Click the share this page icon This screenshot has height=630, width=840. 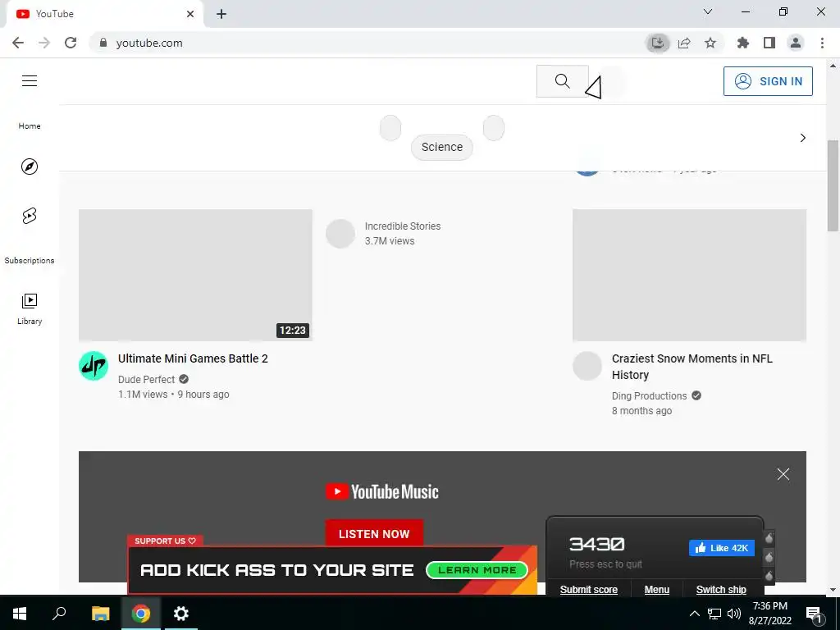point(684,43)
